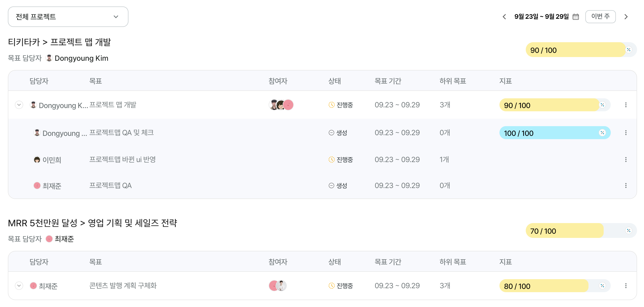644x307 pixels.
Task: Open the 프로젝트맵 바뀐 ui 반영 goal
Action: click(x=122, y=160)
